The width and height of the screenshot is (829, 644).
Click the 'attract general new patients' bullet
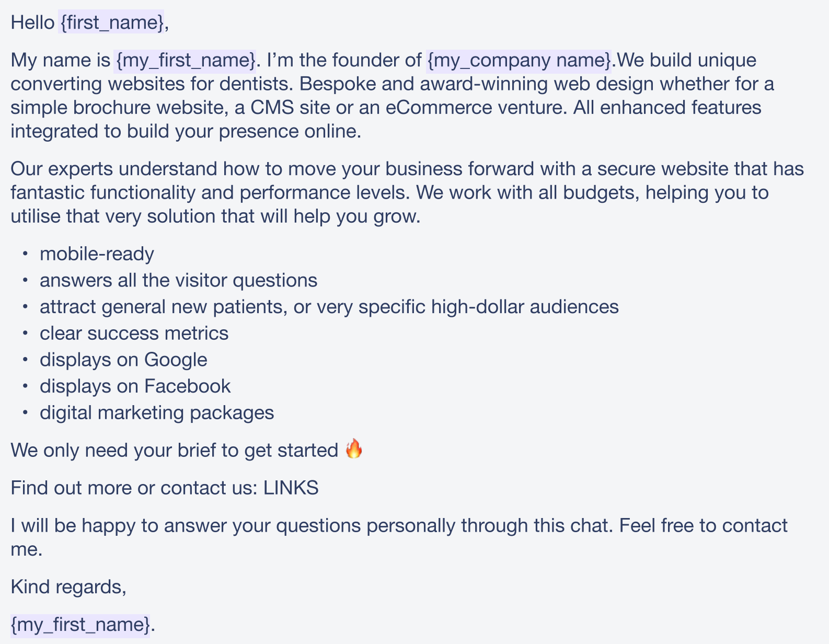329,307
